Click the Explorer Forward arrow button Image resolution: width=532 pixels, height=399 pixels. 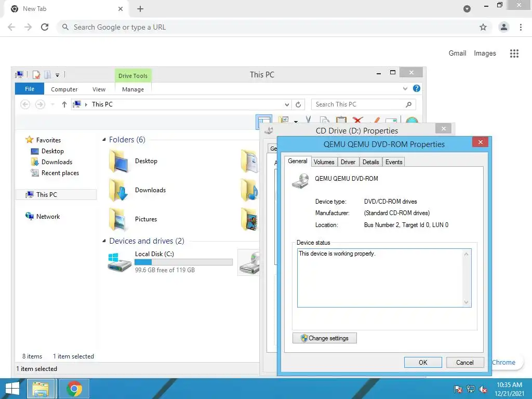40,104
